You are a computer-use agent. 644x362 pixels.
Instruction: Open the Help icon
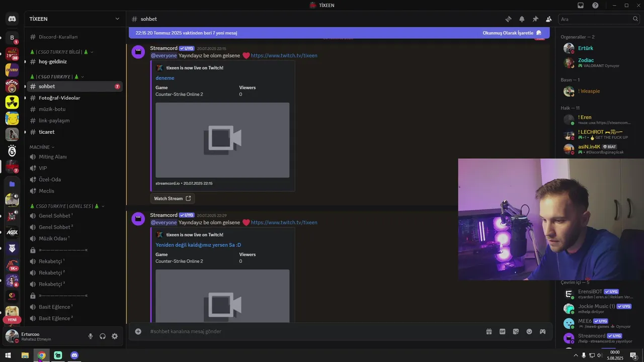[595, 5]
